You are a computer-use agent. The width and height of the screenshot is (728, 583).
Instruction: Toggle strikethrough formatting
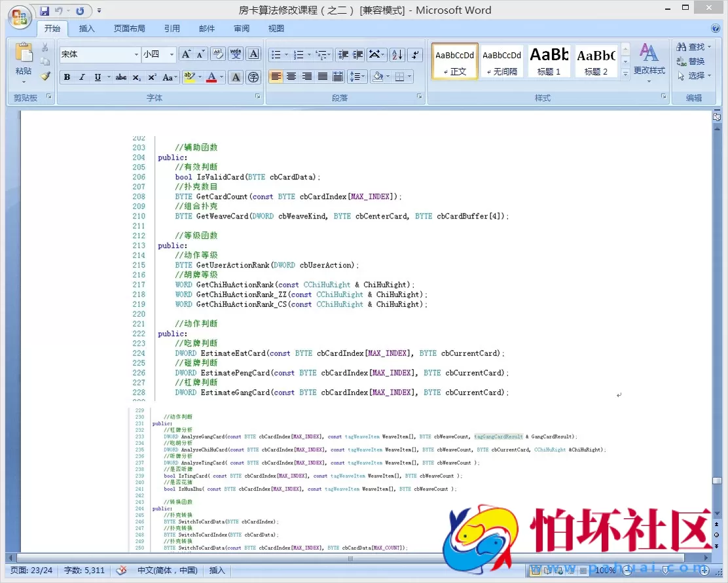point(120,77)
